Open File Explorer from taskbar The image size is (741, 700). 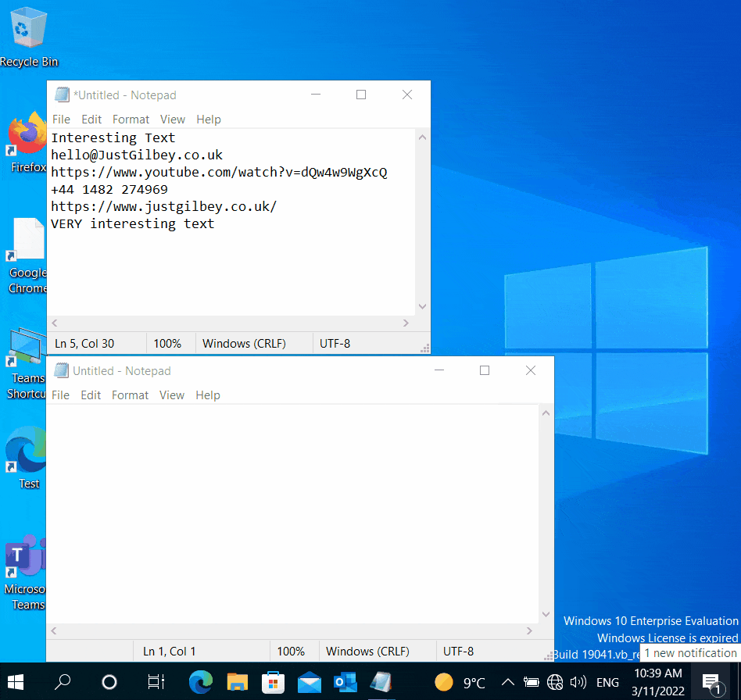[x=238, y=682]
